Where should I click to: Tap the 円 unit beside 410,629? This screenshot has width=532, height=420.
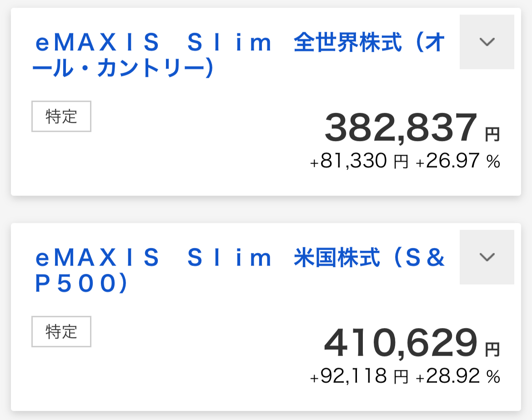pyautogui.click(x=492, y=349)
